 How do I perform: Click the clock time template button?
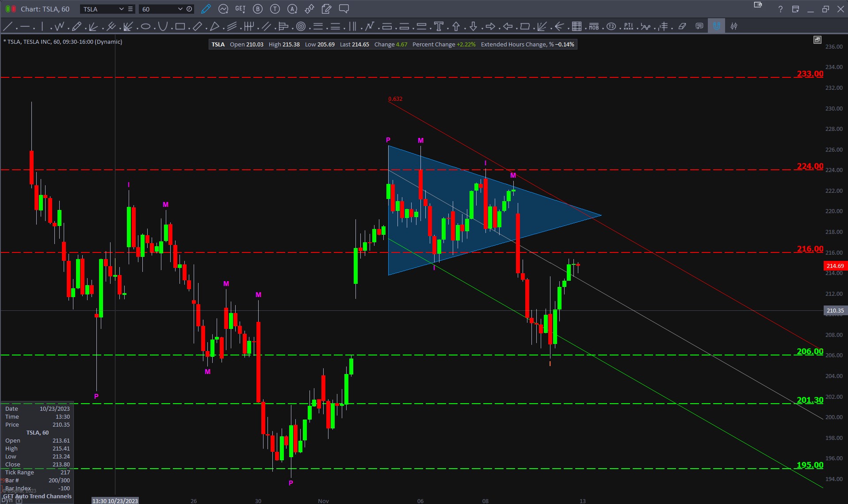click(x=189, y=9)
